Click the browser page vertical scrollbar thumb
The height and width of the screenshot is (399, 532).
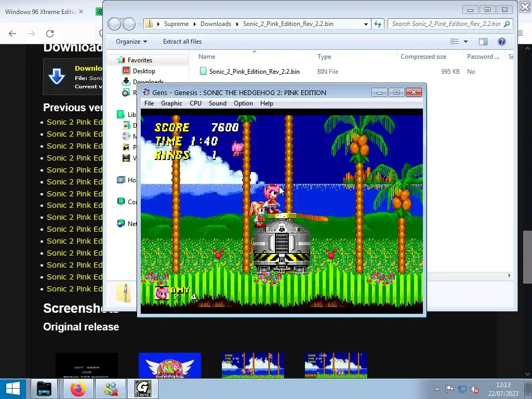[527, 257]
